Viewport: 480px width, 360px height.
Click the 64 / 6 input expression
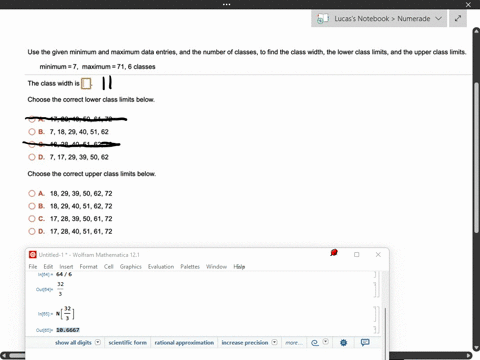click(64, 274)
